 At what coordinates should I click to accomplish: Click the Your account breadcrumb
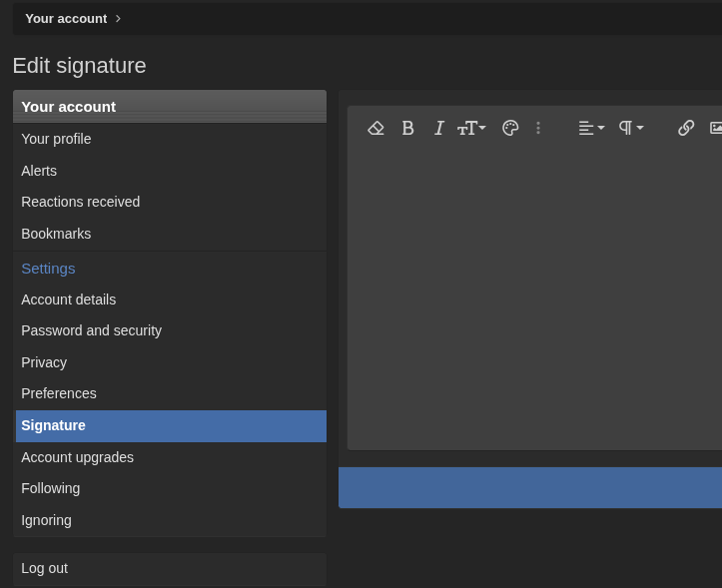[66, 19]
